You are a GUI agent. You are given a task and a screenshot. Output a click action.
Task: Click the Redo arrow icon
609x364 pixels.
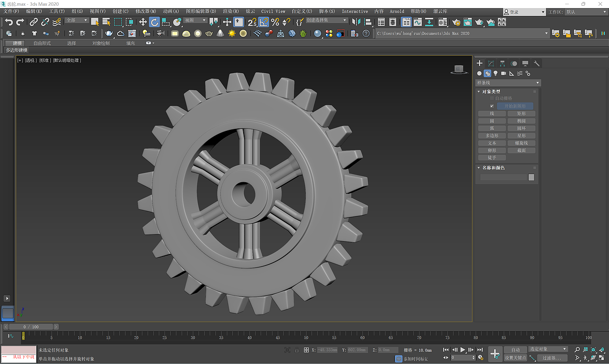tap(20, 22)
